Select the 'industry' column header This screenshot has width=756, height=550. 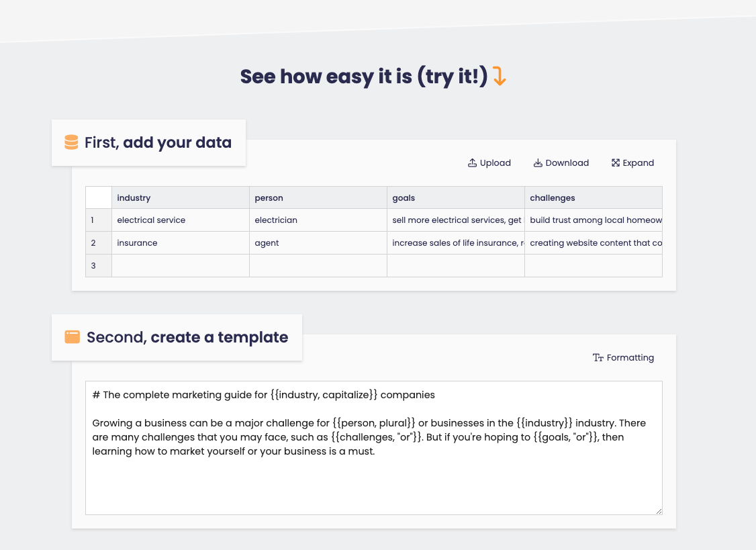tap(134, 197)
